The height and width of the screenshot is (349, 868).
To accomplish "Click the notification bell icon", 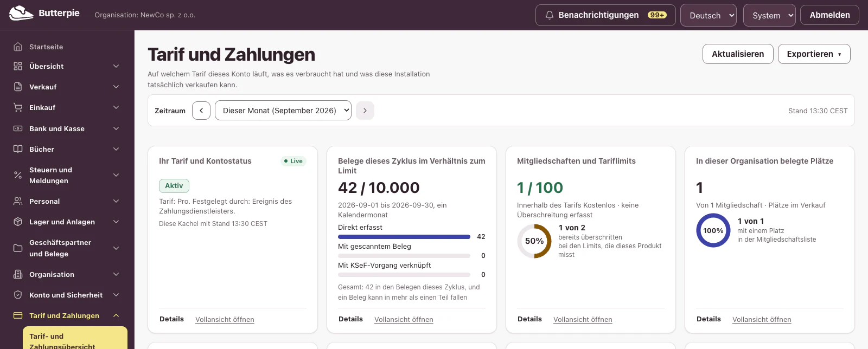I will [550, 15].
